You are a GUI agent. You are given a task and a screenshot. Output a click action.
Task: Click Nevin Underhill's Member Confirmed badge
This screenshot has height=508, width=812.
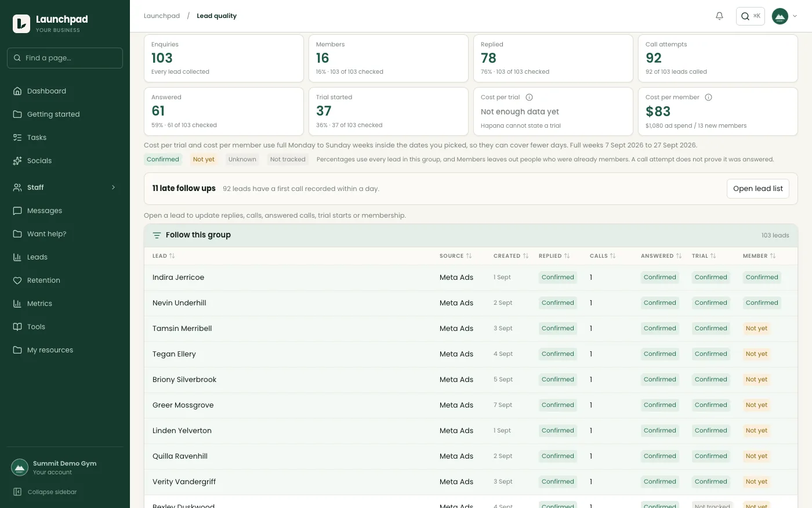click(762, 303)
